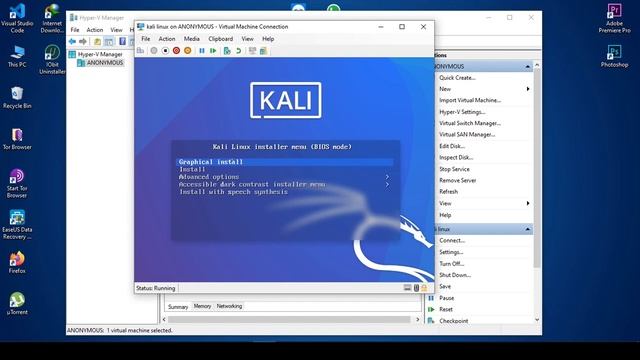This screenshot has width=640, height=360.
Task: Reset the VM using the green toolbar icon
Action: (213, 51)
